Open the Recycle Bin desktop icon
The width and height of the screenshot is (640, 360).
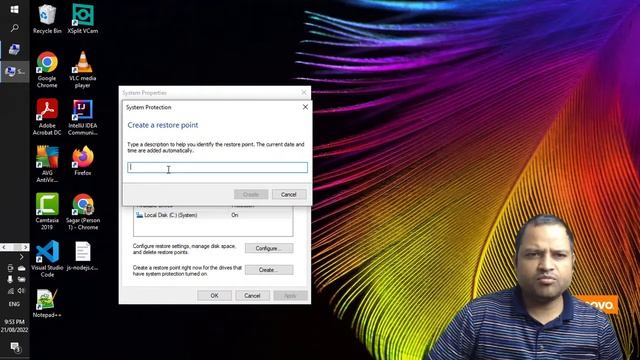pyautogui.click(x=47, y=18)
